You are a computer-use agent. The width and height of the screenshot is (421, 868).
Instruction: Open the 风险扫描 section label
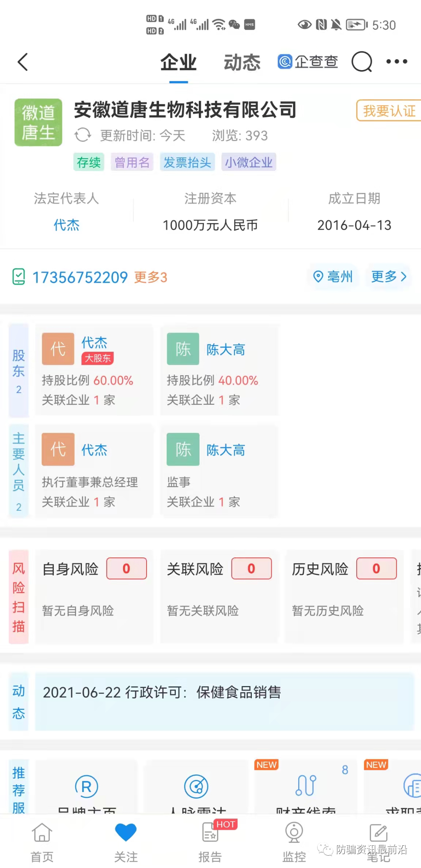[19, 597]
